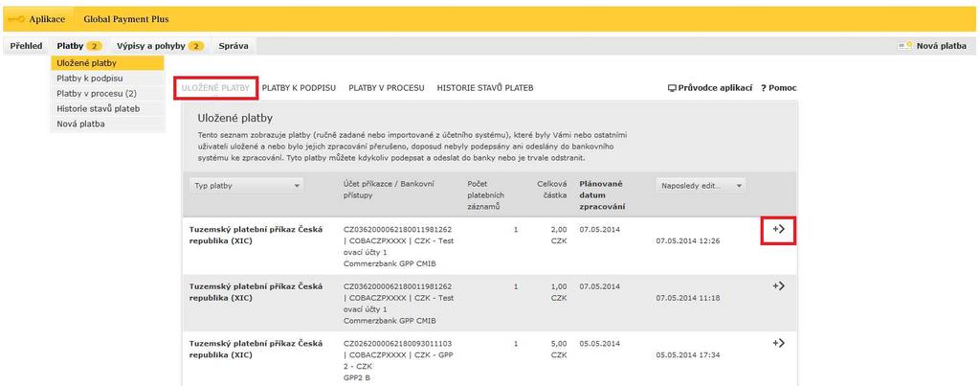Click the monitor icon for Průvodce aplikací
The image size is (980, 386).
pyautogui.click(x=672, y=88)
